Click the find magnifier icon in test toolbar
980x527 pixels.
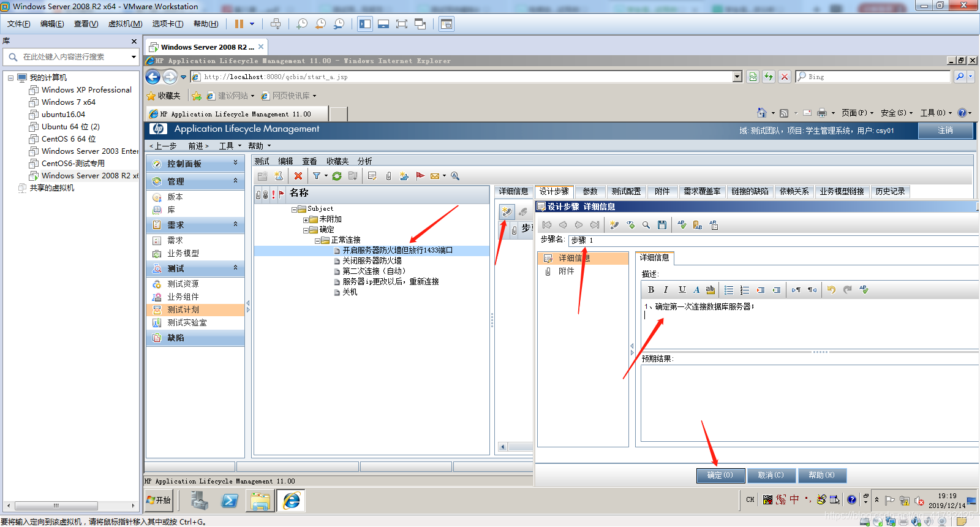click(455, 176)
